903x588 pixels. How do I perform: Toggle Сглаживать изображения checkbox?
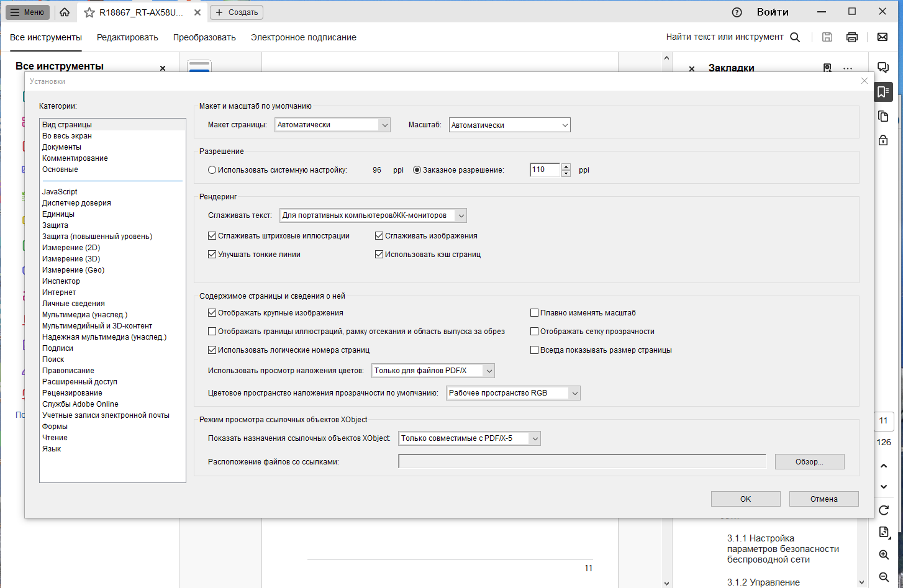click(x=379, y=236)
